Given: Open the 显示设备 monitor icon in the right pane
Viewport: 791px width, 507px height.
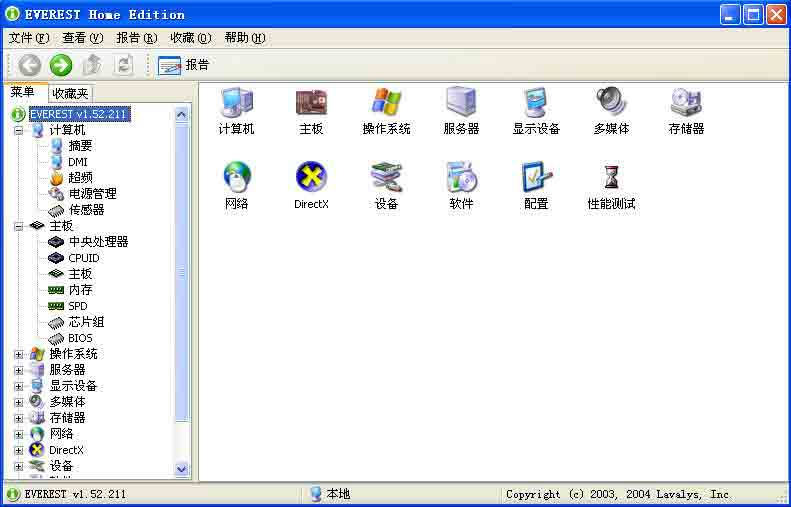Looking at the screenshot, I should pos(536,111).
